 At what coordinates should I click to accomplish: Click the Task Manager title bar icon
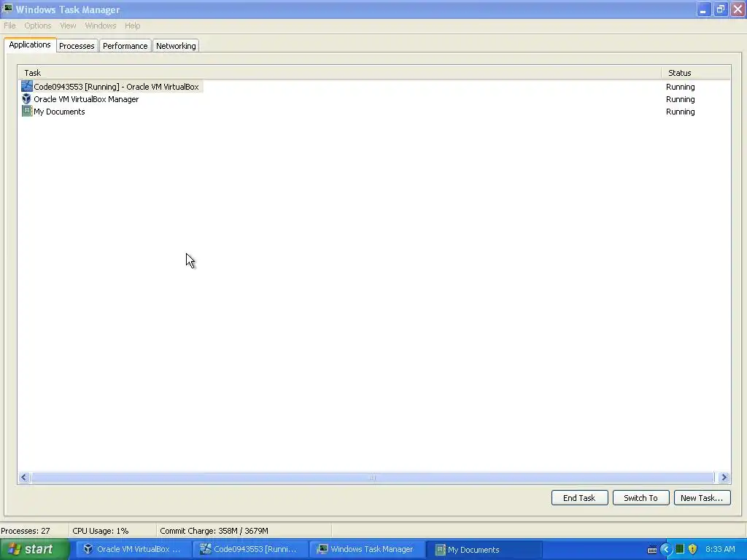[7, 9]
